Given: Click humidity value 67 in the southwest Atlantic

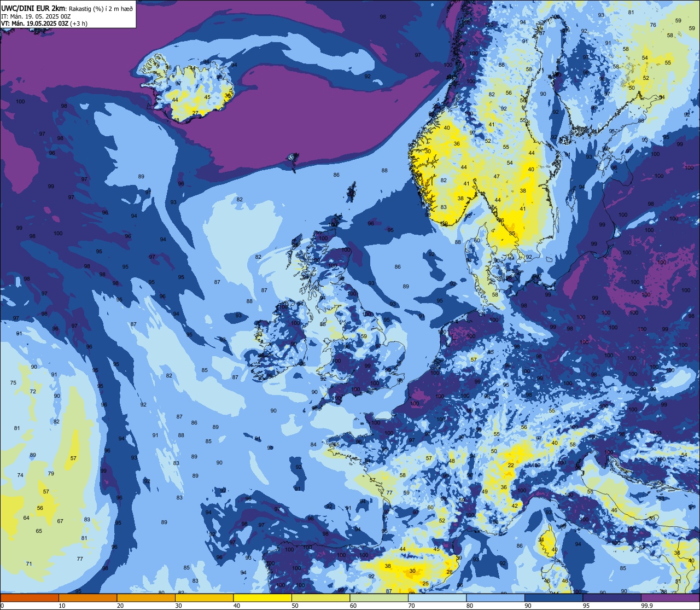Looking at the screenshot, I should (60, 521).
